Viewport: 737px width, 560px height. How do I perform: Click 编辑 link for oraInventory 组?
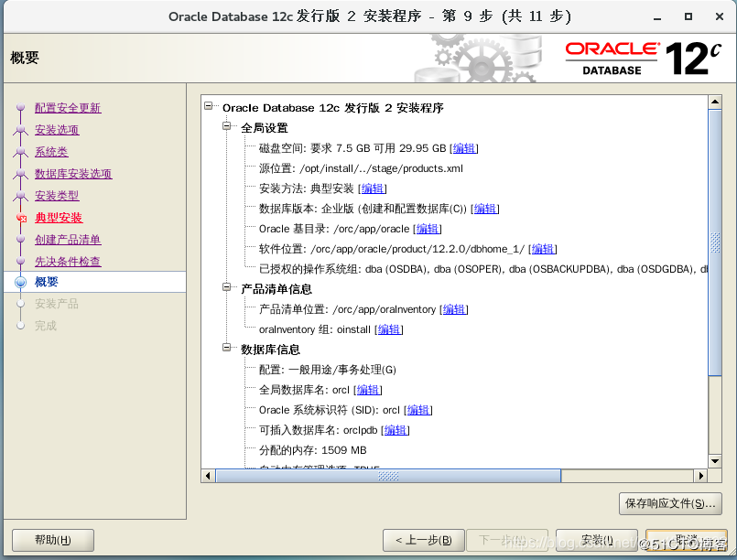coord(389,329)
